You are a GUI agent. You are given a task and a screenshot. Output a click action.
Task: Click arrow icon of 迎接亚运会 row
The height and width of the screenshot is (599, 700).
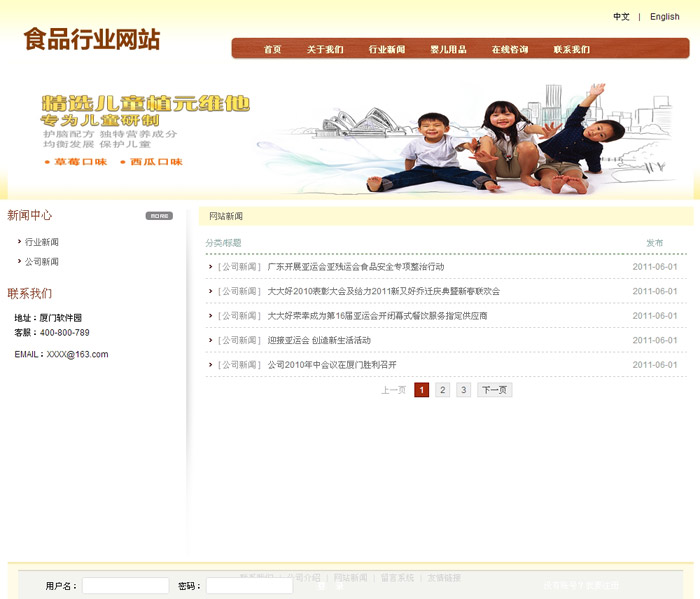point(210,340)
